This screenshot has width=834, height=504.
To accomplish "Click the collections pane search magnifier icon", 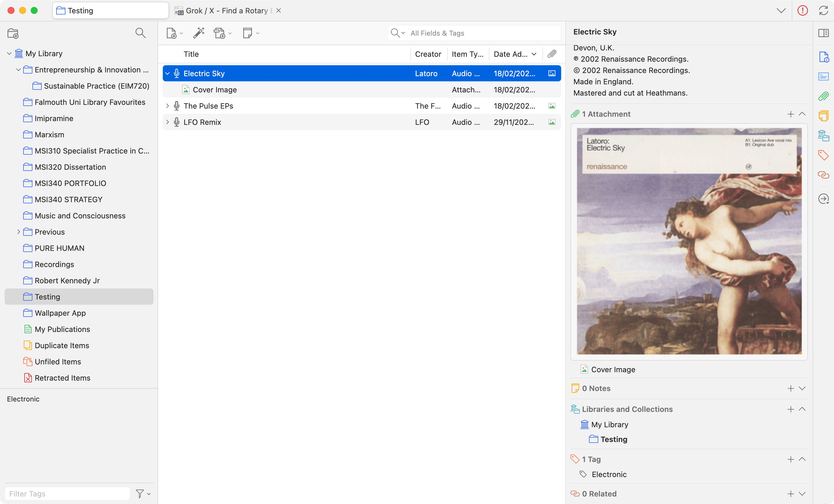I will (140, 33).
